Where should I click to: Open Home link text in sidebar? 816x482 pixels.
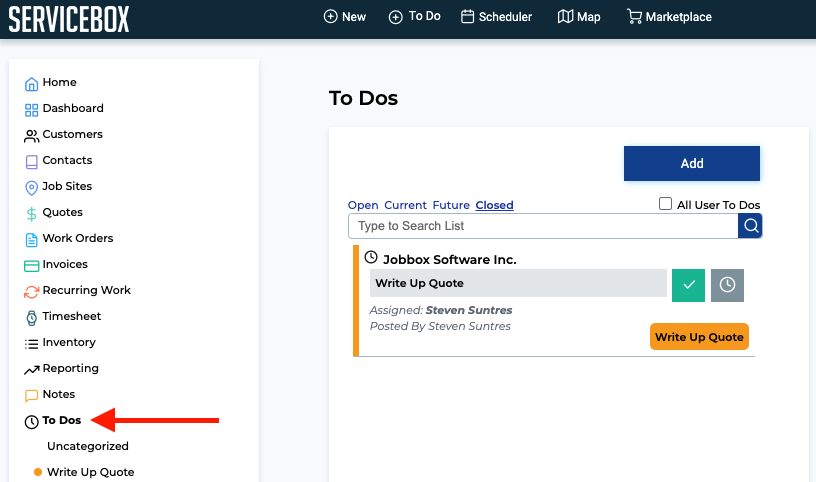coord(59,82)
